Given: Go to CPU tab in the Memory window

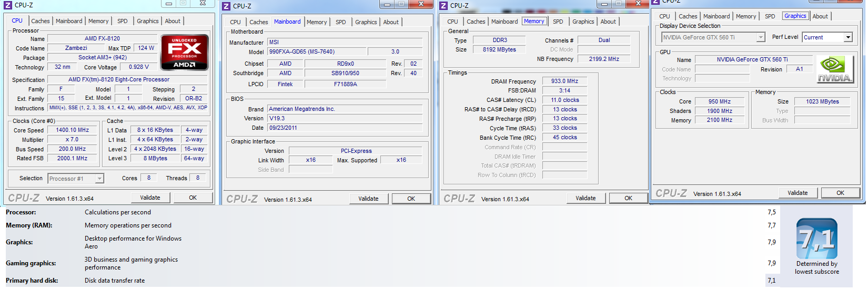Looking at the screenshot, I should (x=452, y=22).
